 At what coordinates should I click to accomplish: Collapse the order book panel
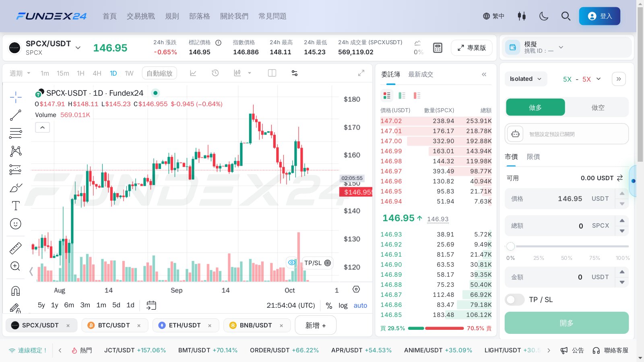pos(484,74)
